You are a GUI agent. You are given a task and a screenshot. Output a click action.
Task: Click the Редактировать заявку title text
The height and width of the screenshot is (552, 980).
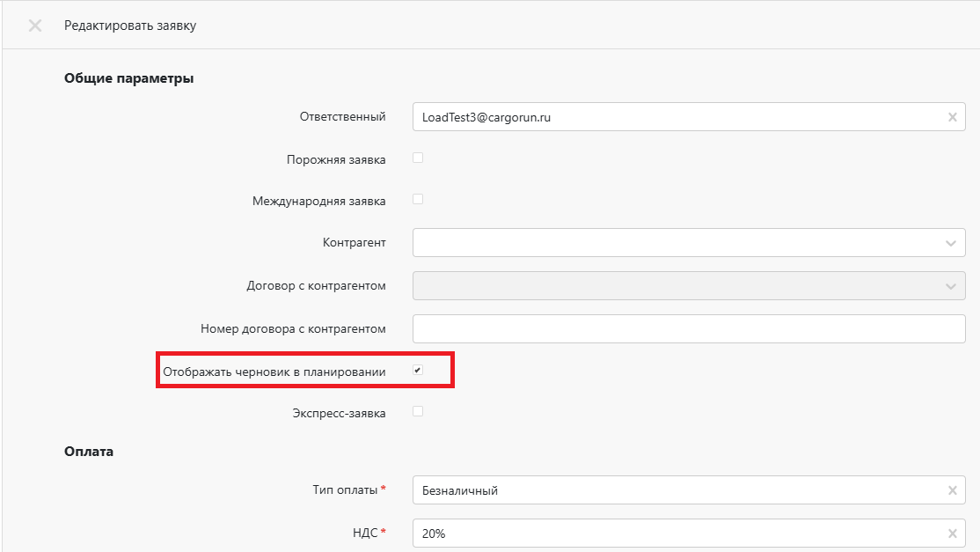pyautogui.click(x=130, y=26)
